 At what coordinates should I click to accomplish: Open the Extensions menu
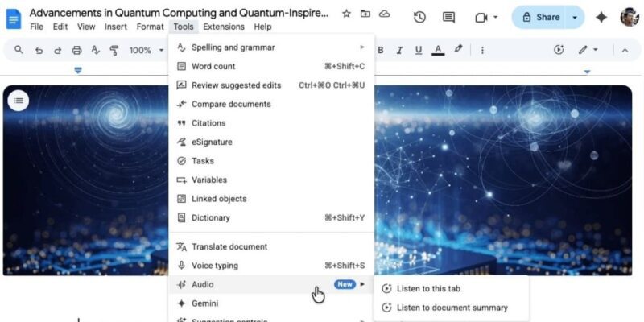(224, 27)
